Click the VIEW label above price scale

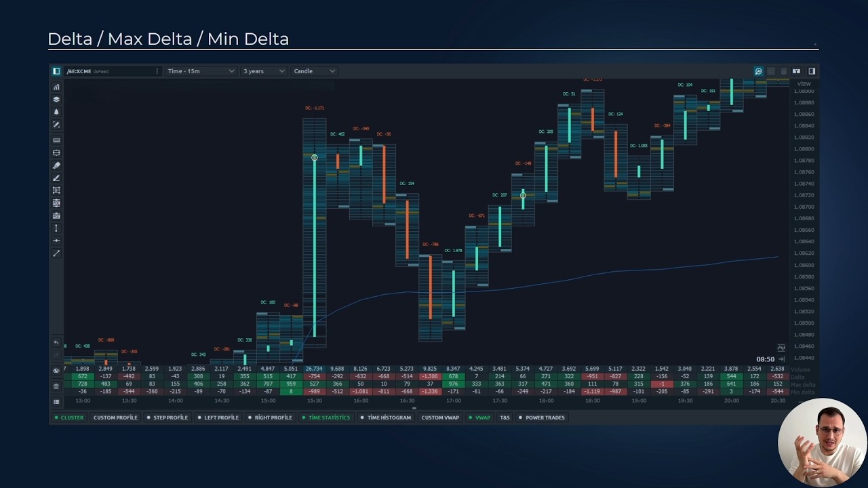coord(804,84)
